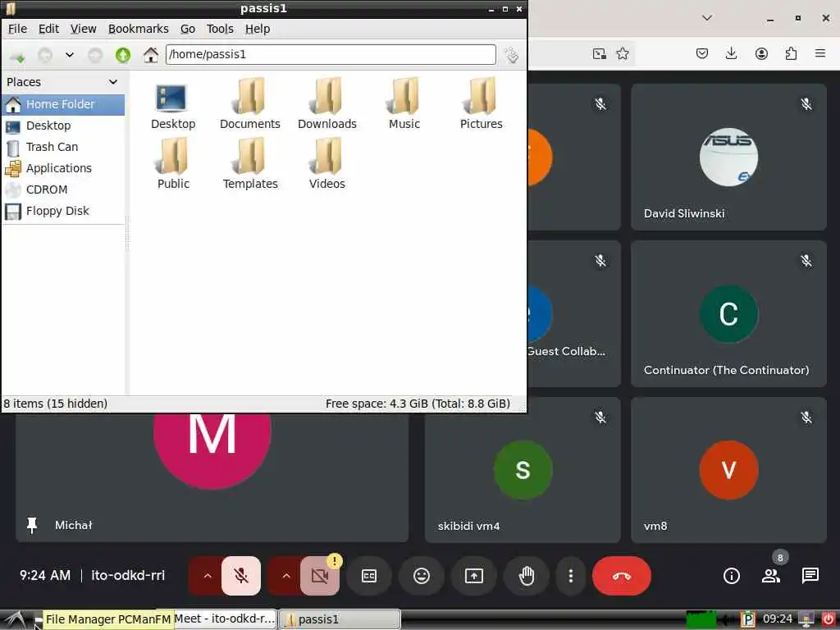
Task: Click the Firefox tab list dropdown chevron
Action: click(707, 18)
